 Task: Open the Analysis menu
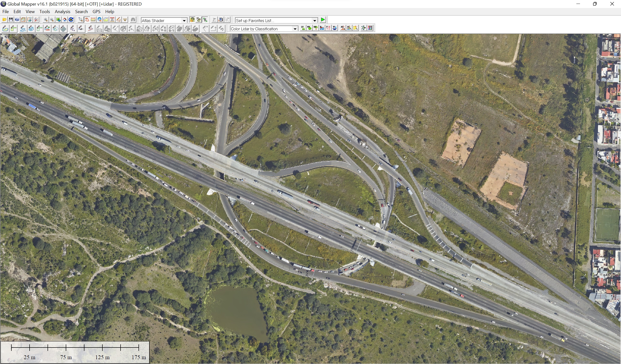click(62, 12)
